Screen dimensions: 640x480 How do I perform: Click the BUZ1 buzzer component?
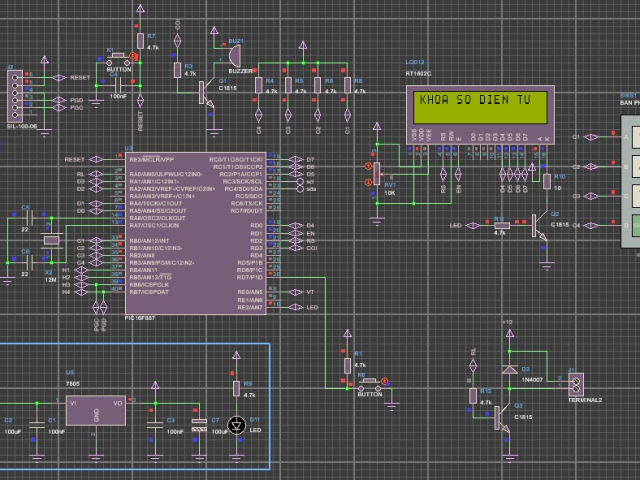tap(234, 56)
